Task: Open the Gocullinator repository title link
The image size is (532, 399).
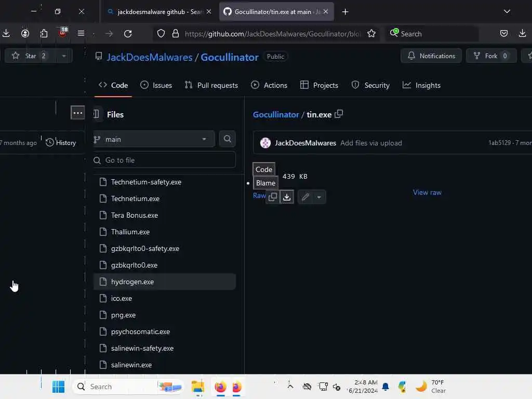Action: pyautogui.click(x=230, y=57)
